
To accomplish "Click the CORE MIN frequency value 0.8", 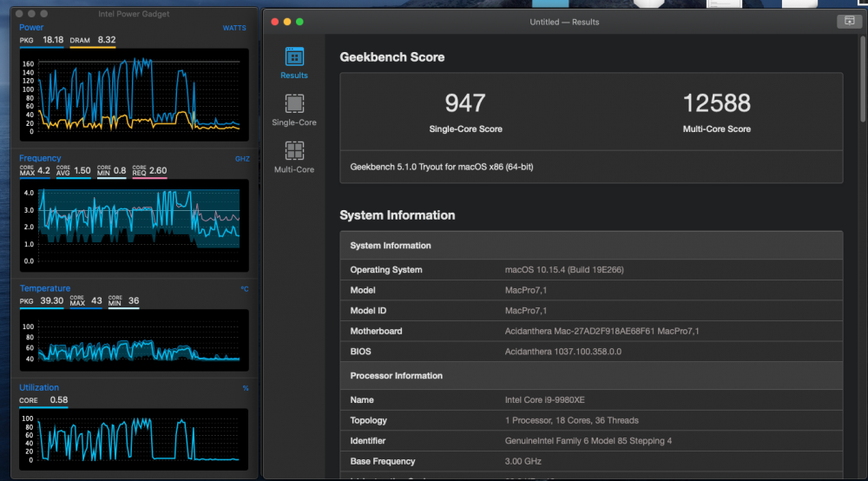I will [120, 170].
